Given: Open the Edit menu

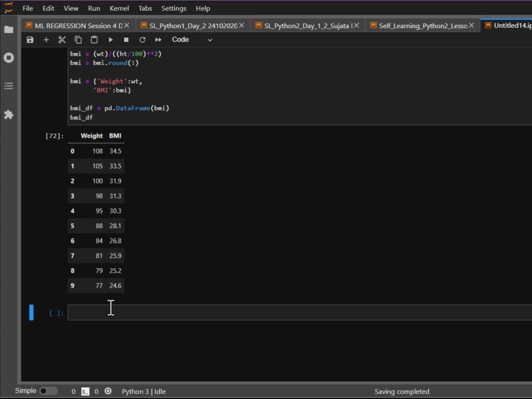Looking at the screenshot, I should tap(48, 8).
